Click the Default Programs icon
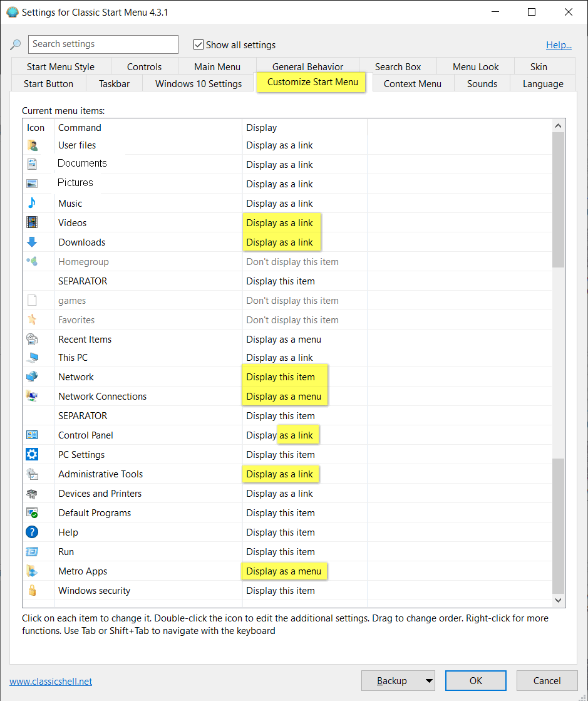588x701 pixels. [x=32, y=513]
